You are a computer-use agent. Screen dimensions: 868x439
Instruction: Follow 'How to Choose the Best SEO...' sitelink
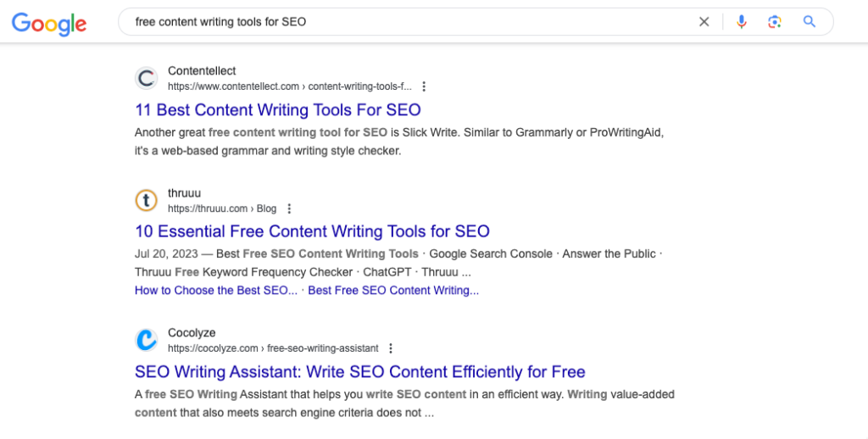(x=216, y=291)
